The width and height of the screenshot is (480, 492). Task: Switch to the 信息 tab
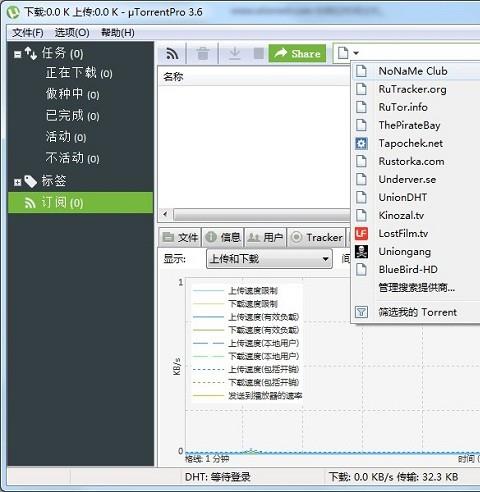coord(223,237)
